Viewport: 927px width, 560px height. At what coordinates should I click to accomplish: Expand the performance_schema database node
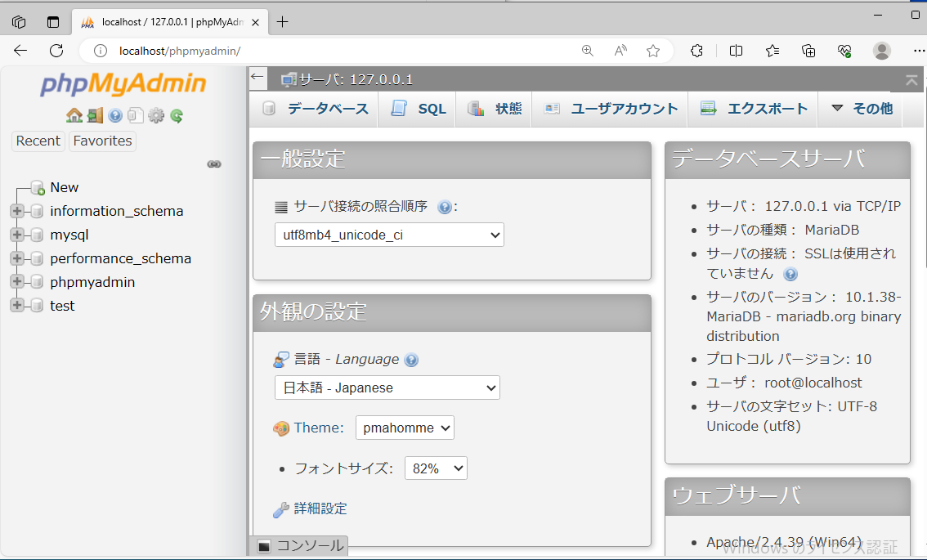tap(17, 258)
